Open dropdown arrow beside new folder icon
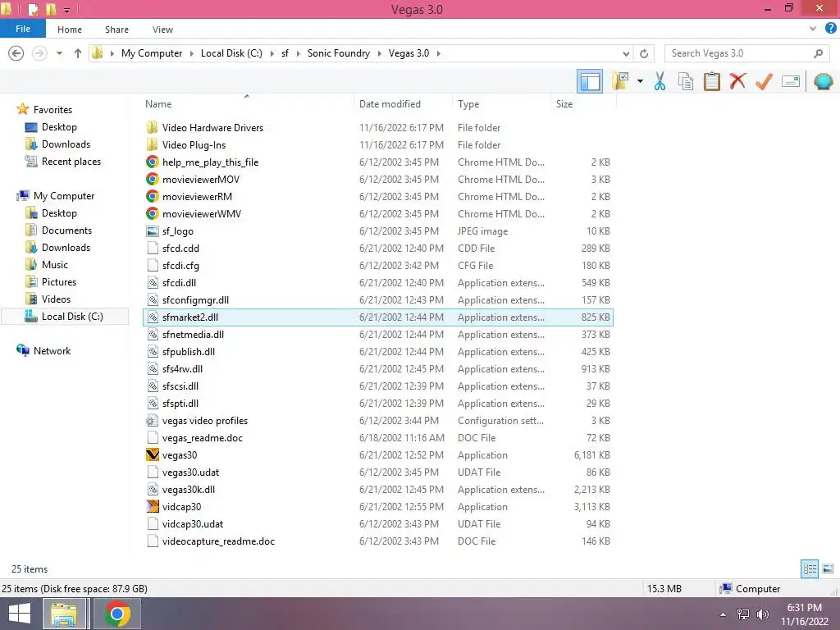Image resolution: width=840 pixels, height=630 pixels. pos(640,81)
